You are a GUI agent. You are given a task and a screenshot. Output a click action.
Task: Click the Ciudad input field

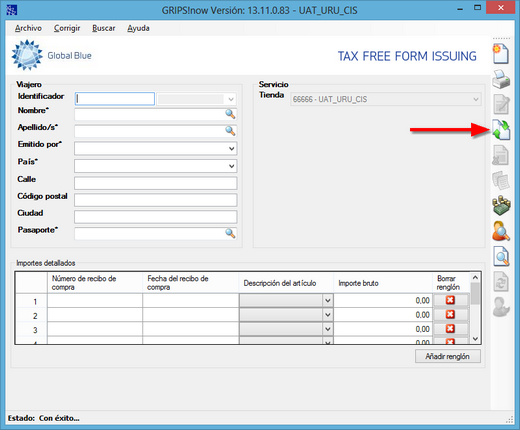[156, 217]
